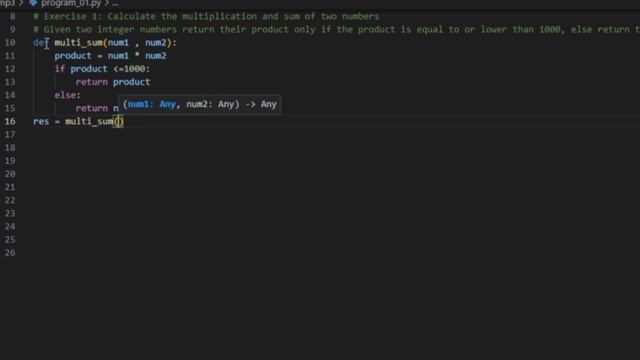Select 'return product' on line 13
Viewport: 640px width, 360px height.
pos(113,82)
